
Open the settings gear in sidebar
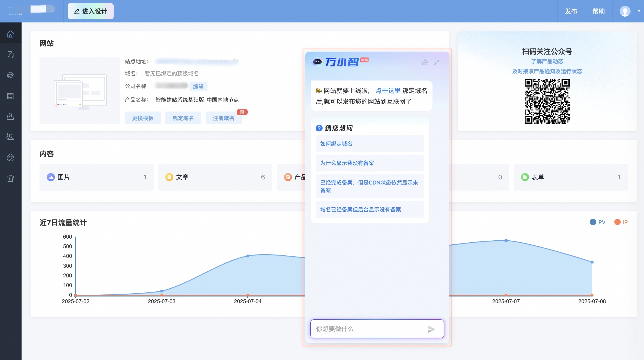coord(10,158)
